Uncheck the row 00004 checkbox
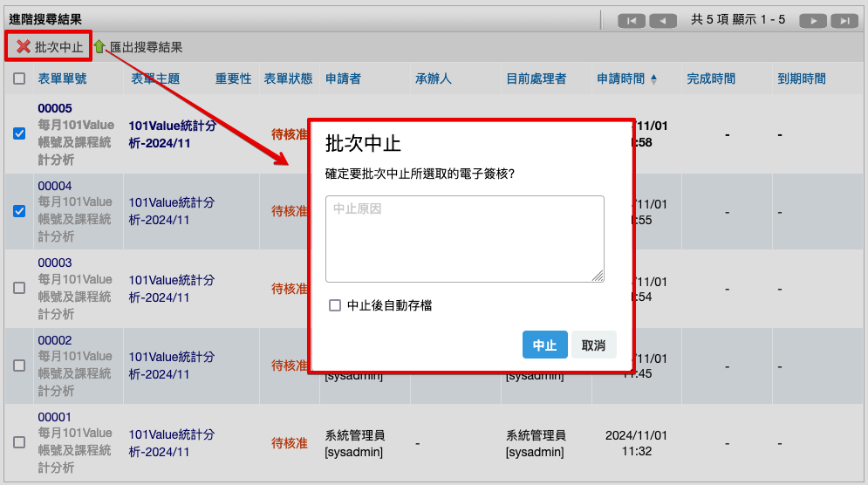Image resolution: width=868 pixels, height=485 pixels. tap(19, 211)
